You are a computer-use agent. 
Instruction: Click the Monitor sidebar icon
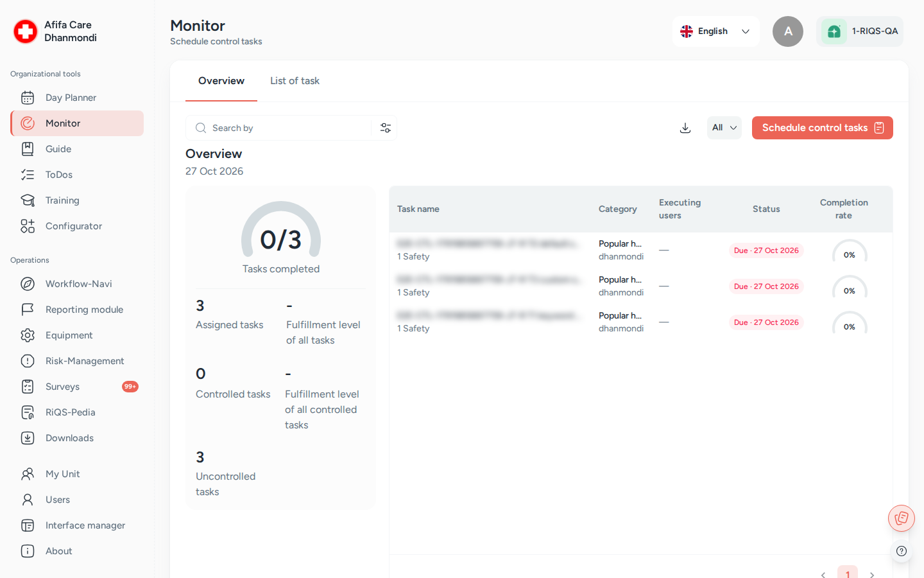click(28, 123)
